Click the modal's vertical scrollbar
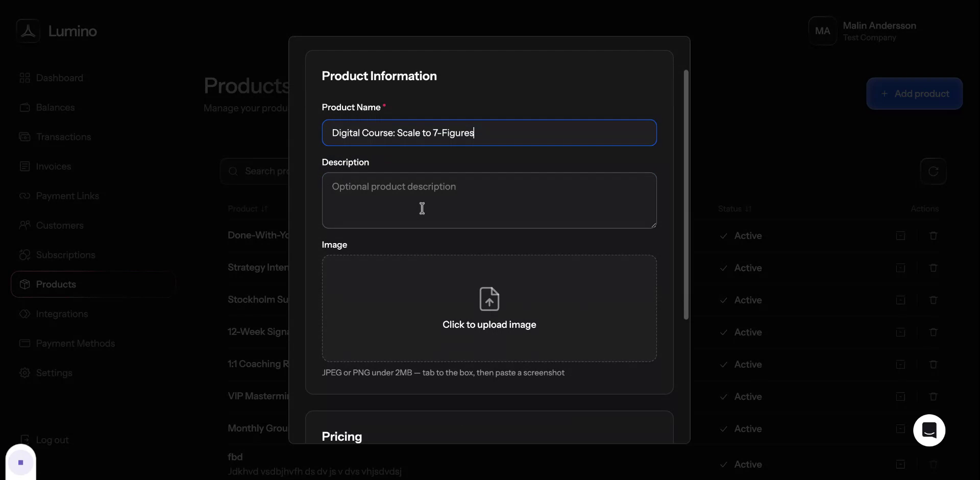 [x=686, y=195]
